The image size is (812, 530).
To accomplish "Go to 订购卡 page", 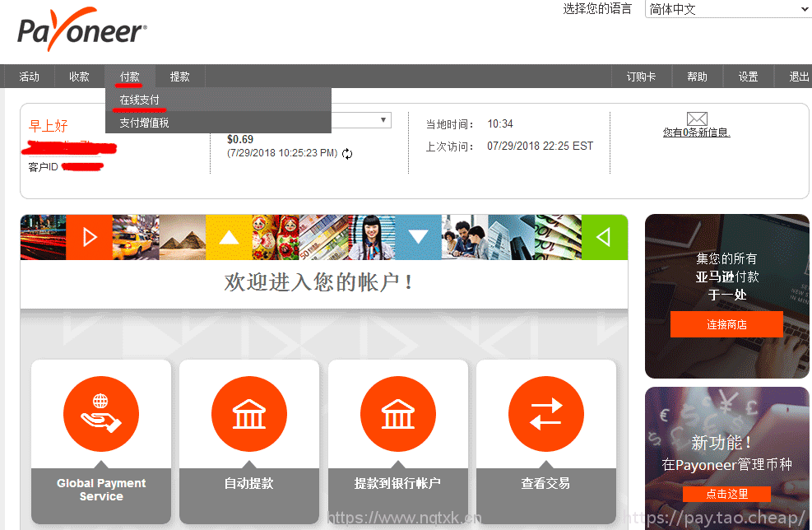I will coord(641,77).
